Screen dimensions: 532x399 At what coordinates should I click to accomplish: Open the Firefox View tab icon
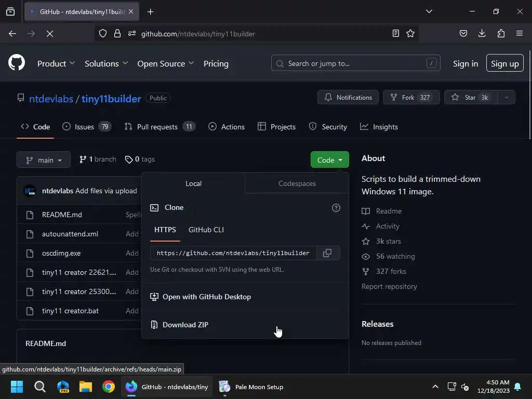[10, 12]
